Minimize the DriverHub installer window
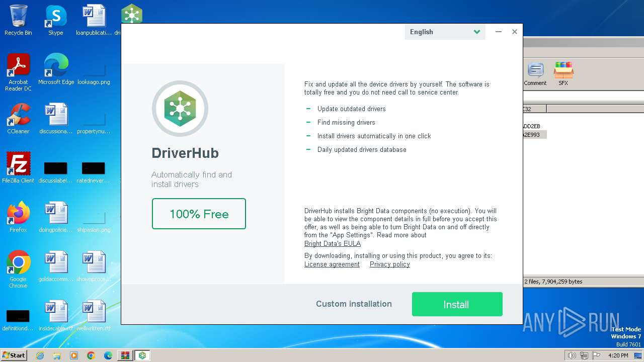The width and height of the screenshot is (644, 362). point(498,32)
